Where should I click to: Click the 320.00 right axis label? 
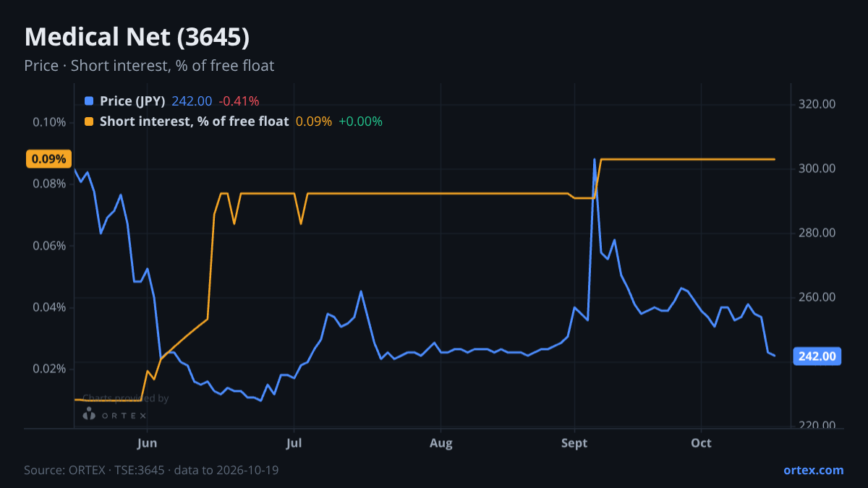click(818, 104)
